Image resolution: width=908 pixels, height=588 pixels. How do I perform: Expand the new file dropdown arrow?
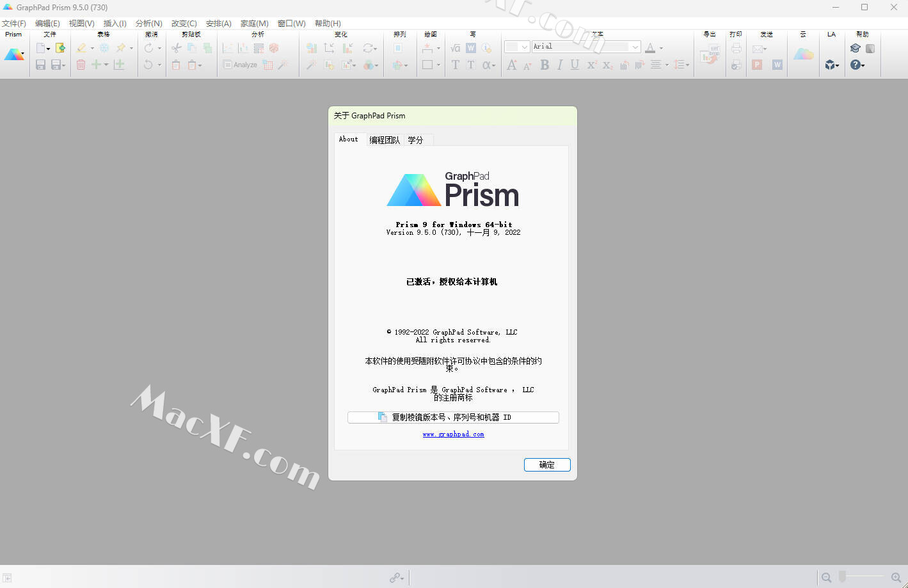48,49
